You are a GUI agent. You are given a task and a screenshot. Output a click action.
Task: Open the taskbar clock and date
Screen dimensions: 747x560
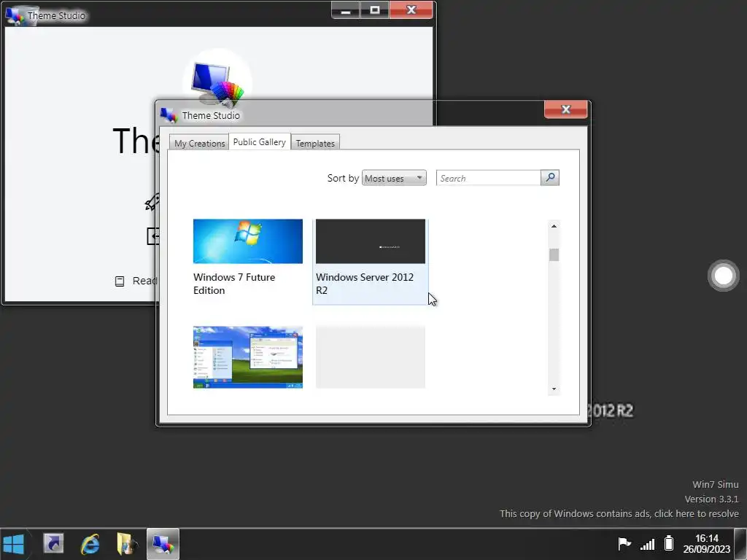706,543
